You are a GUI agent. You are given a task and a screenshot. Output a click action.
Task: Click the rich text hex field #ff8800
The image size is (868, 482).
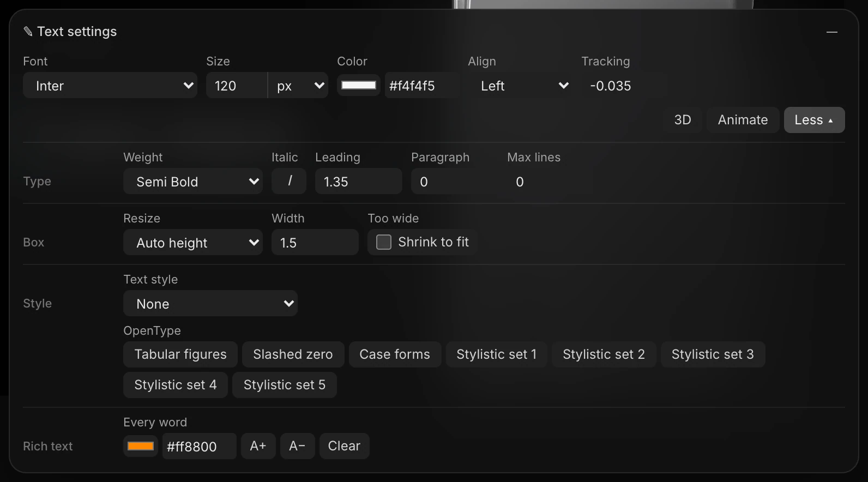coord(200,446)
